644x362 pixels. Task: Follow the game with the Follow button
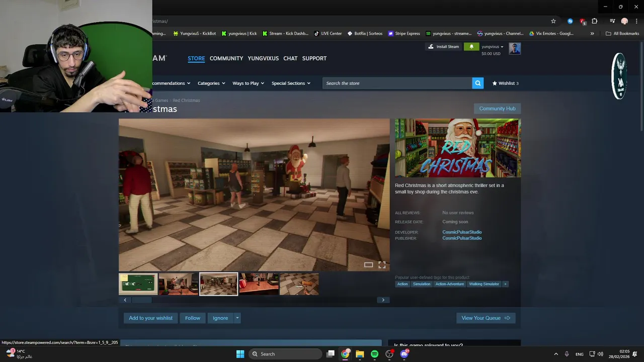pyautogui.click(x=193, y=318)
